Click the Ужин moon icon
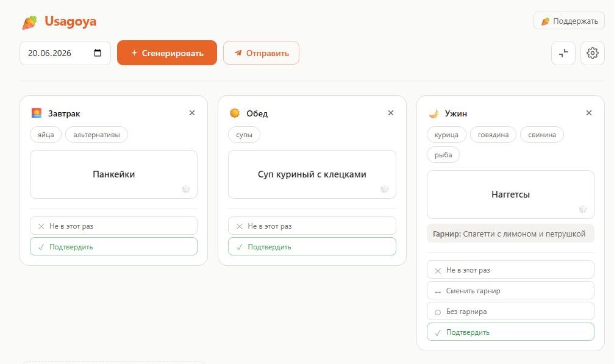614x364 pixels. [434, 113]
